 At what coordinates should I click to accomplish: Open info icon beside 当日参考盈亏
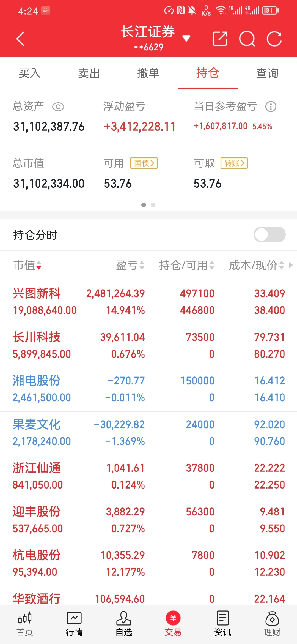tap(271, 107)
